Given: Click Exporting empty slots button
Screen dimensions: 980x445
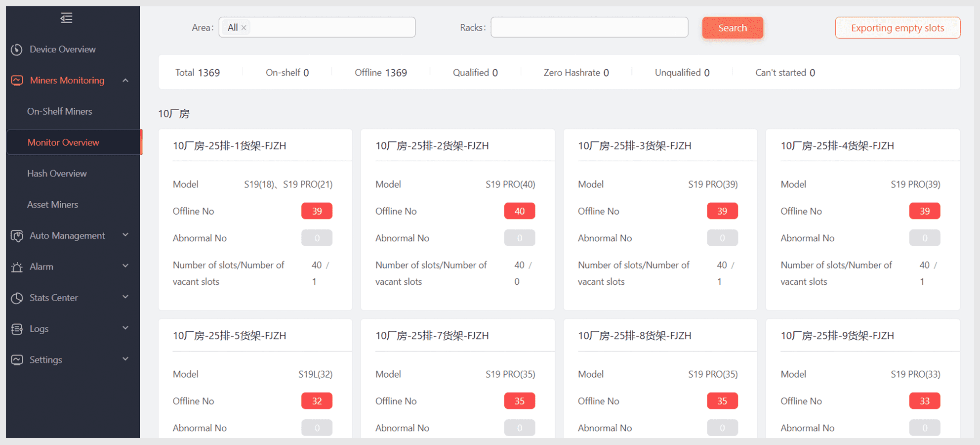Looking at the screenshot, I should pyautogui.click(x=898, y=28).
